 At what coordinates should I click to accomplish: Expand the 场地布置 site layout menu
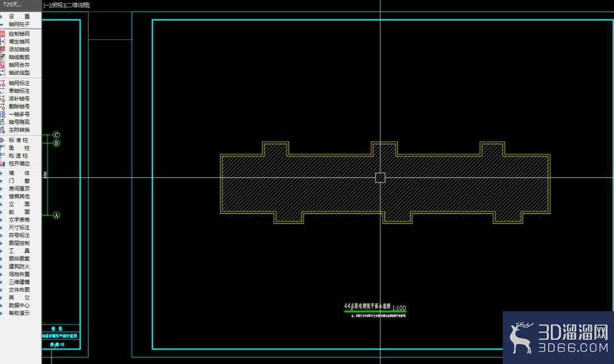[x=19, y=275]
